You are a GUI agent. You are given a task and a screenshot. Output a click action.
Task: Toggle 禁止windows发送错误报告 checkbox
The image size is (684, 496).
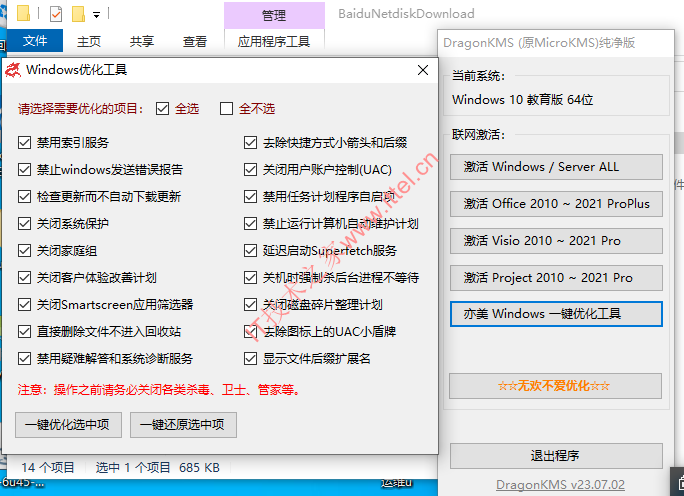point(24,170)
